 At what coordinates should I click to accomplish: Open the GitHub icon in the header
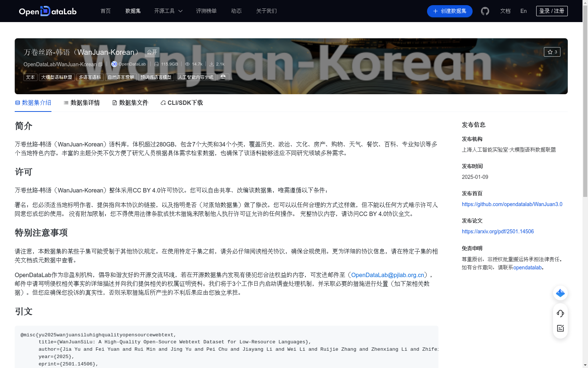[x=485, y=11]
